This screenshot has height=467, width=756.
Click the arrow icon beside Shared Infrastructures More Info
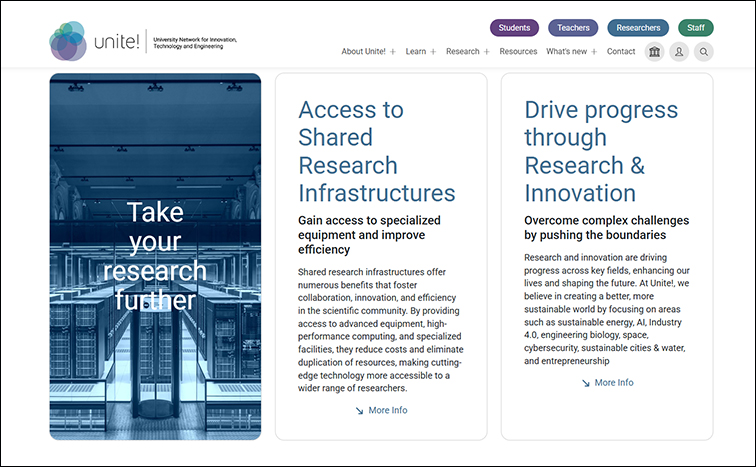pyautogui.click(x=359, y=410)
